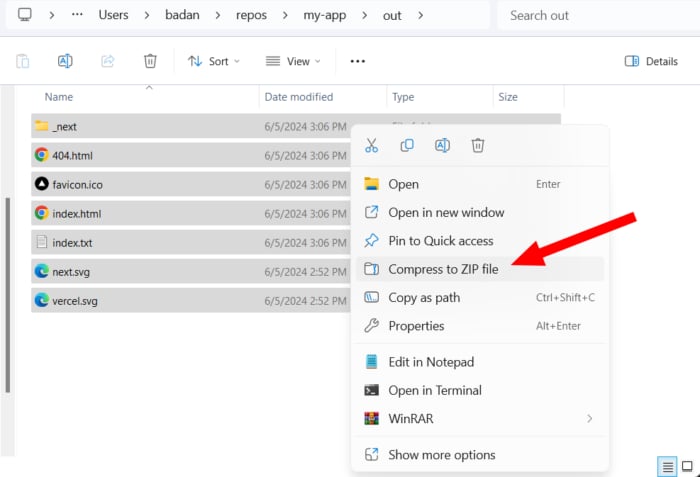Viewport: 700px width, 477px height.
Task: Select Open in Terminal
Action: tap(480, 390)
